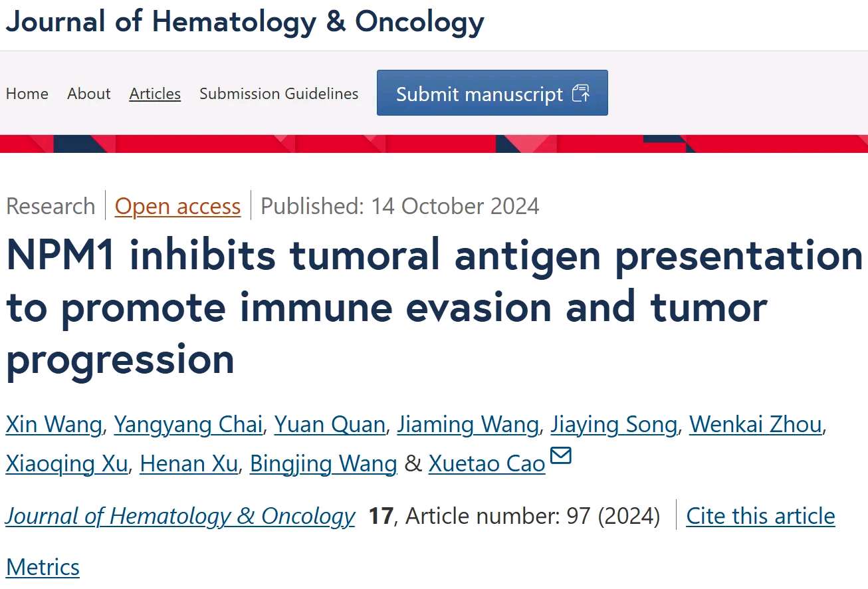Click the envelope icon beside Xuetao Cao
The image size is (868, 589).
click(561, 456)
